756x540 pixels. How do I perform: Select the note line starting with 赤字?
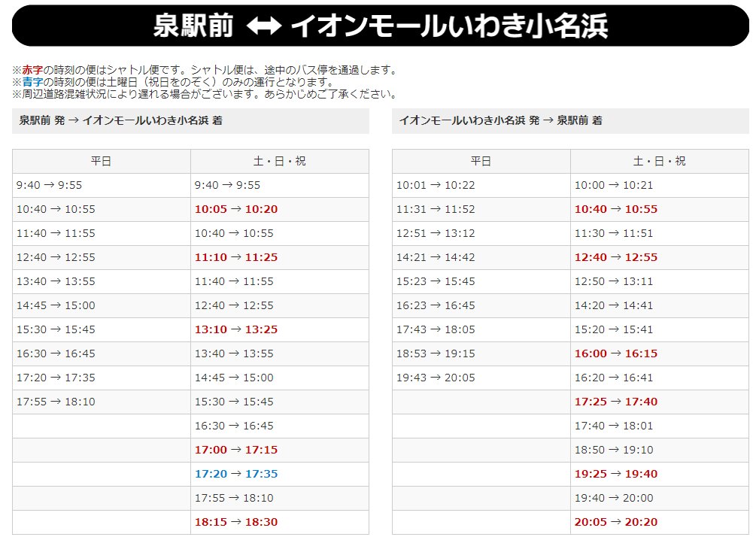pyautogui.click(x=206, y=70)
